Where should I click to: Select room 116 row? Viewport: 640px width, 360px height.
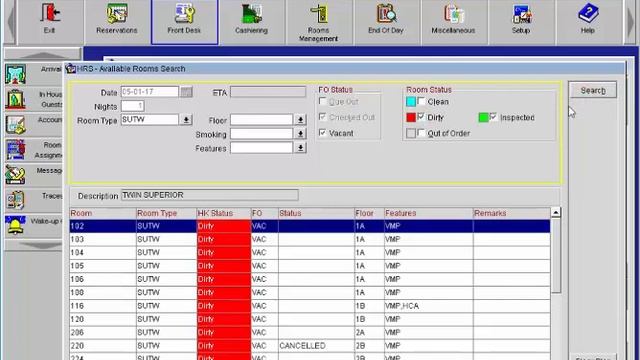click(310, 306)
